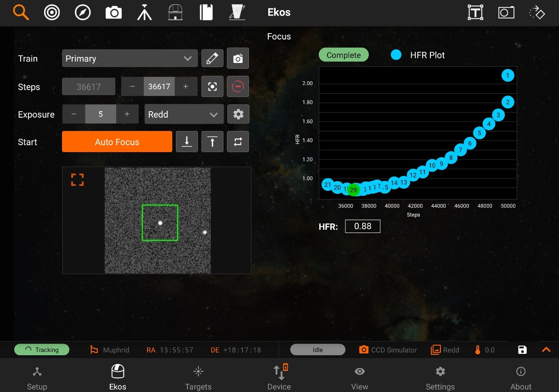Open focus settings gear next to Redd
Image resolution: width=559 pixels, height=392 pixels.
click(238, 114)
